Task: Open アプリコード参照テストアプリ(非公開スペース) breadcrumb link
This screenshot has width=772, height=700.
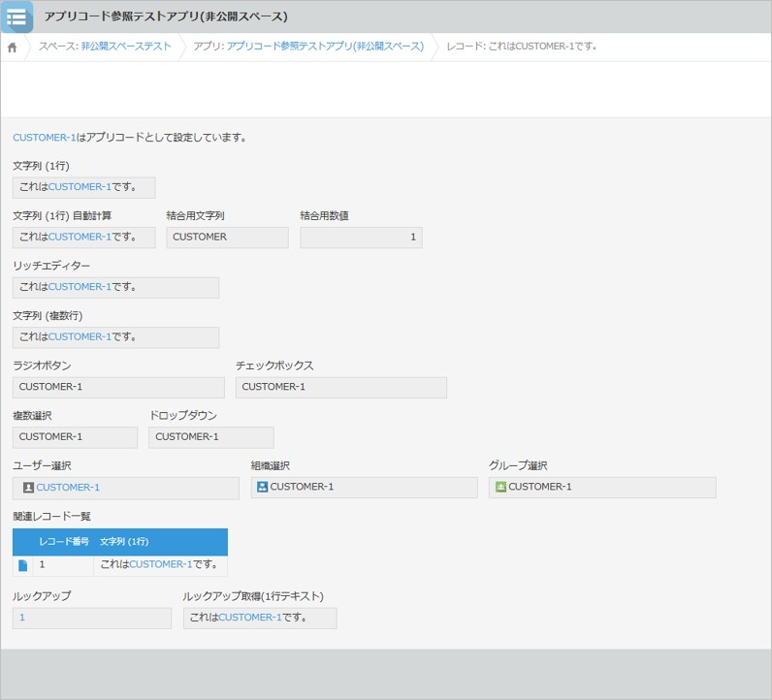Action: [x=325, y=47]
